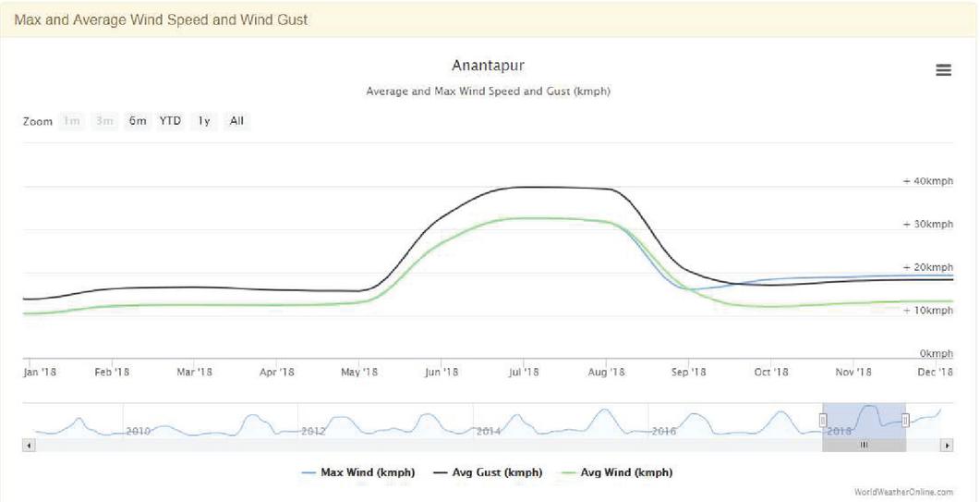Image resolution: width=980 pixels, height=502 pixels.
Task: Toggle the Avg Wind (kmph) series label
Action: 625,473
